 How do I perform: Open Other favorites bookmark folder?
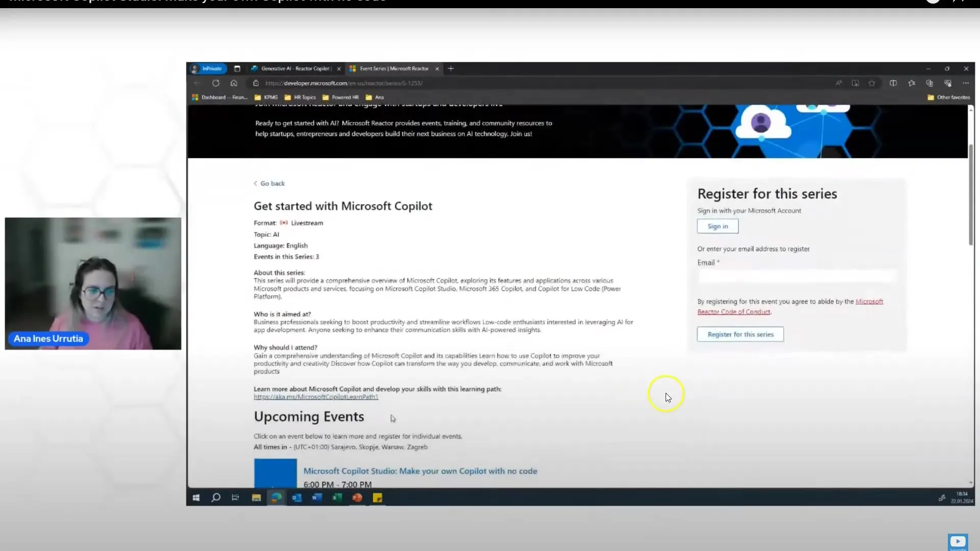(950, 97)
